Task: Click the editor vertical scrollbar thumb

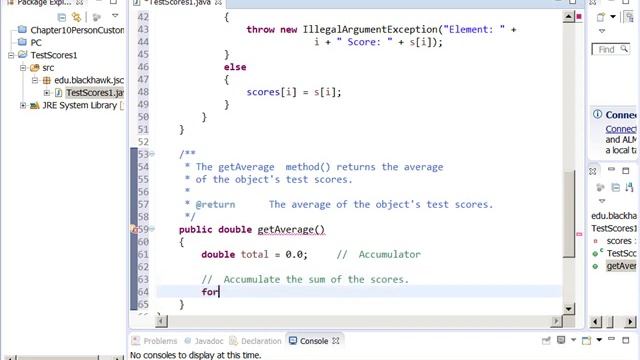Action: coord(569,213)
